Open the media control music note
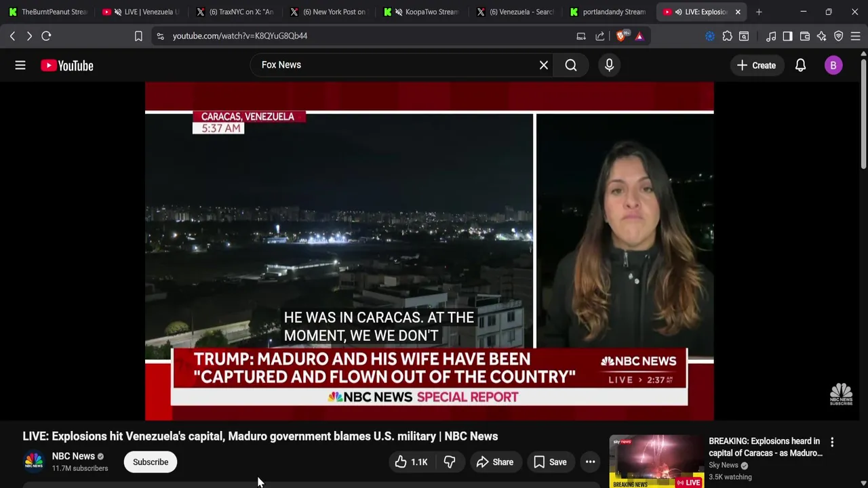The image size is (868, 488). 771,36
